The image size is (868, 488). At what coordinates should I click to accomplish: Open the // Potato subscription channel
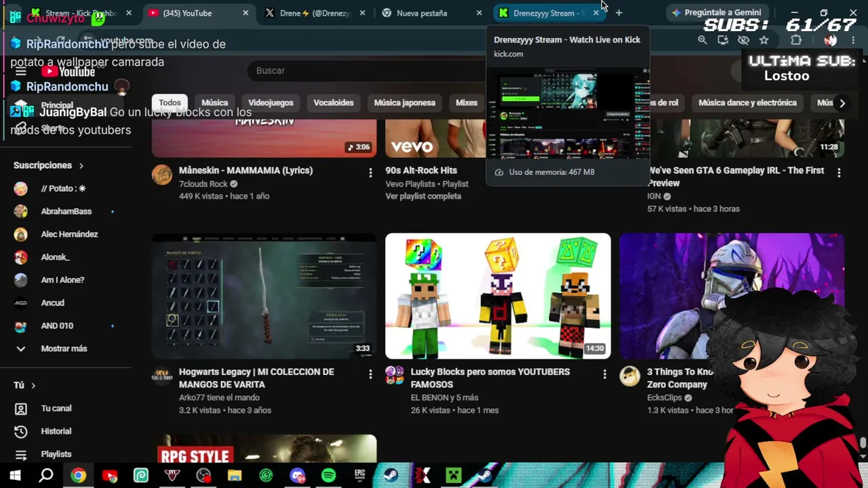click(x=63, y=188)
